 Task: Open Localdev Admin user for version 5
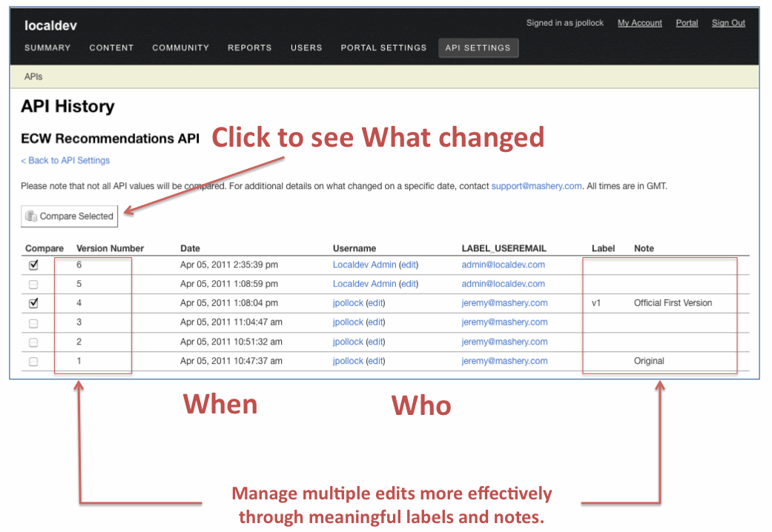[364, 284]
